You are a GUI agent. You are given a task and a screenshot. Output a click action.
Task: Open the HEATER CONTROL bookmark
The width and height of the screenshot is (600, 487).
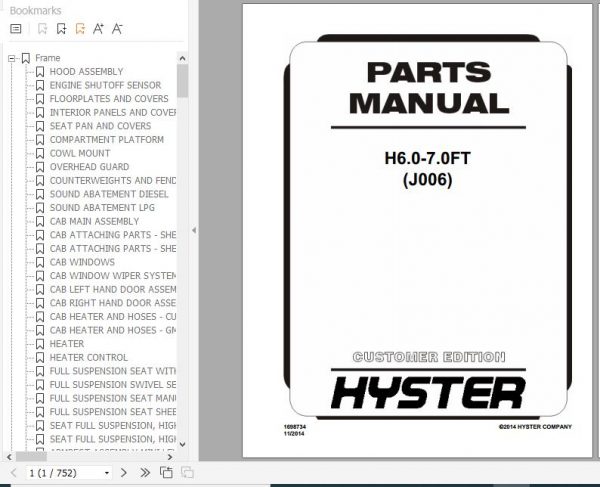point(89,357)
